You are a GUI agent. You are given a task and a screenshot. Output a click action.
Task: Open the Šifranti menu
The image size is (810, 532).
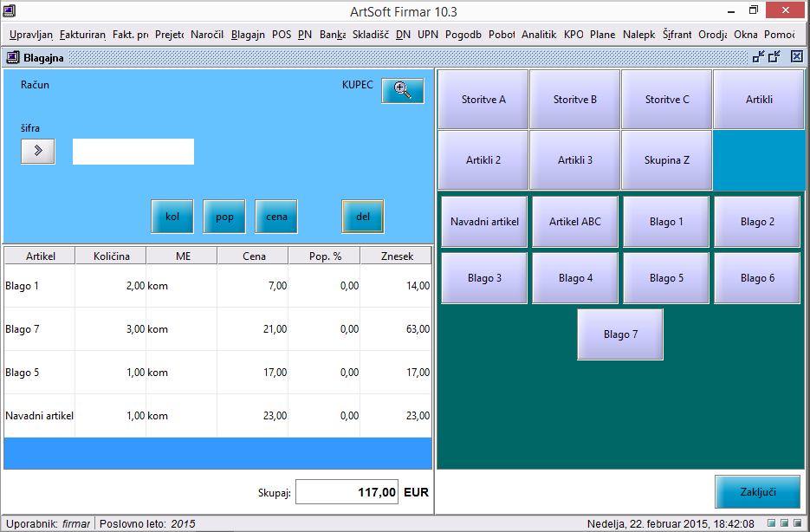tap(677, 35)
